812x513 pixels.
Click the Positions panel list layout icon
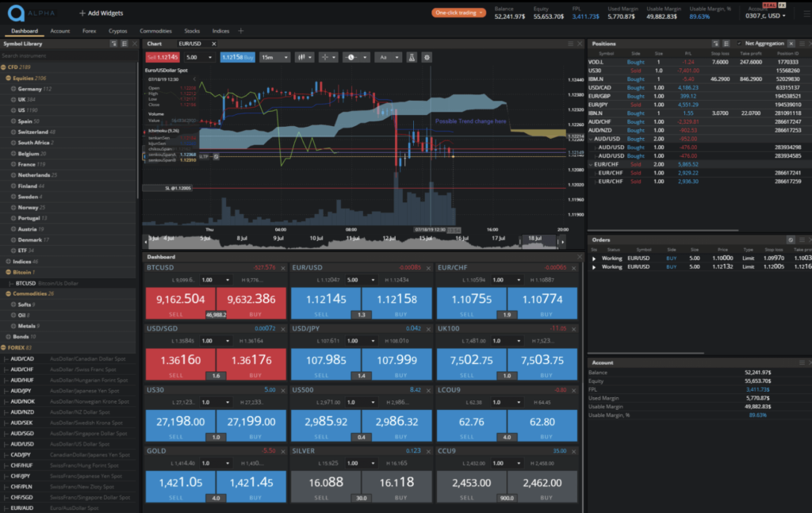coord(726,44)
